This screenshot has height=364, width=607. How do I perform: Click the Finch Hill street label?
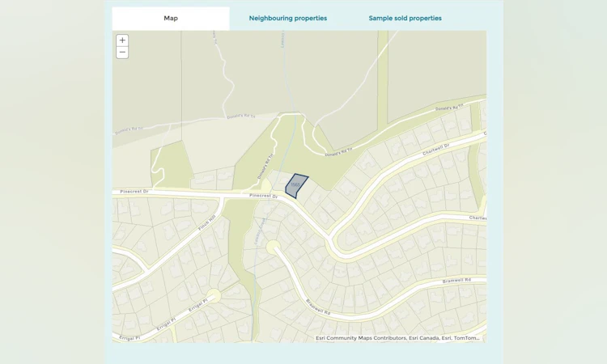pyautogui.click(x=206, y=223)
